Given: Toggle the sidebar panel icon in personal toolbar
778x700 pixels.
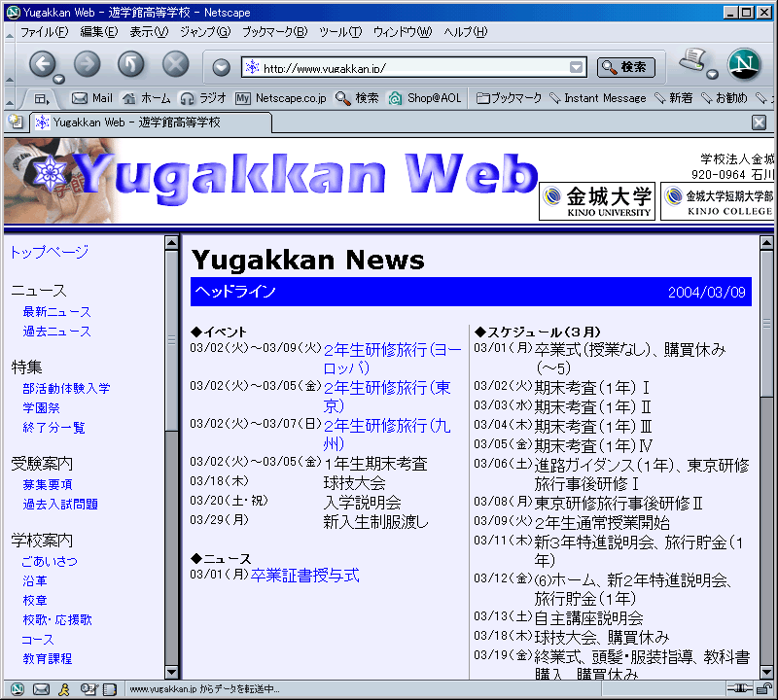Looking at the screenshot, I should (x=42, y=99).
